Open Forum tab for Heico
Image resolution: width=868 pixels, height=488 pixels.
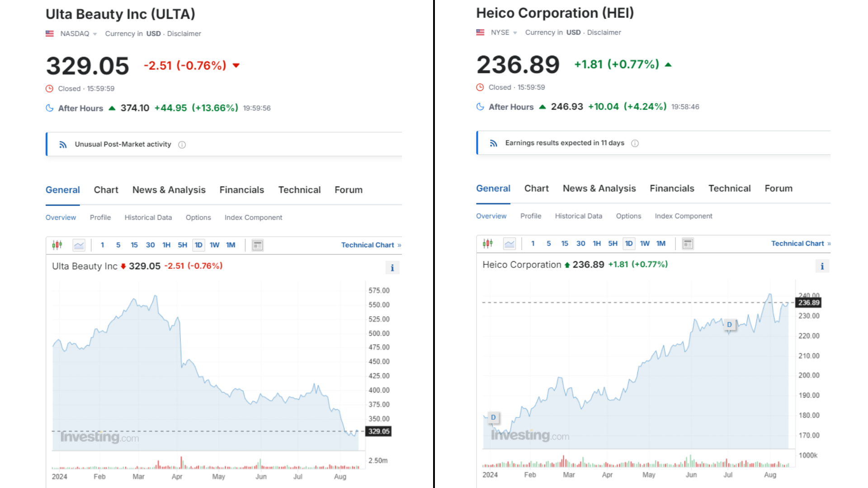(x=778, y=188)
